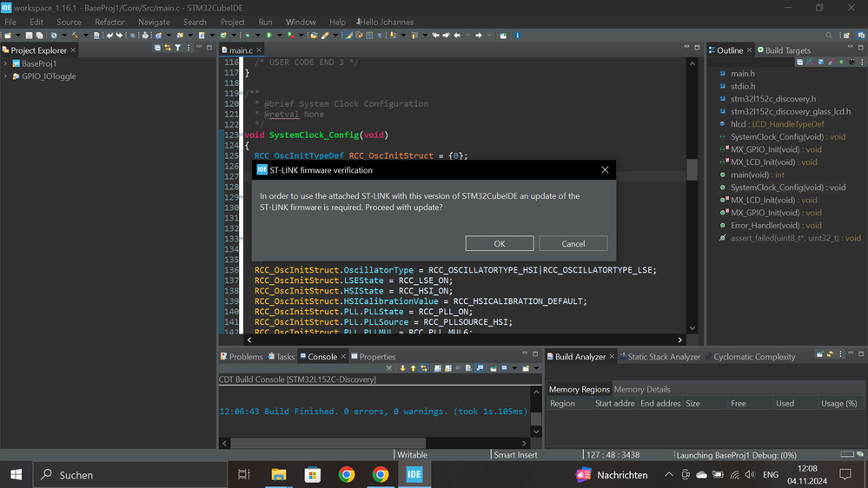Click the blue information icon in toolbar
Image resolution: width=868 pixels, height=488 pixels.
[517, 36]
